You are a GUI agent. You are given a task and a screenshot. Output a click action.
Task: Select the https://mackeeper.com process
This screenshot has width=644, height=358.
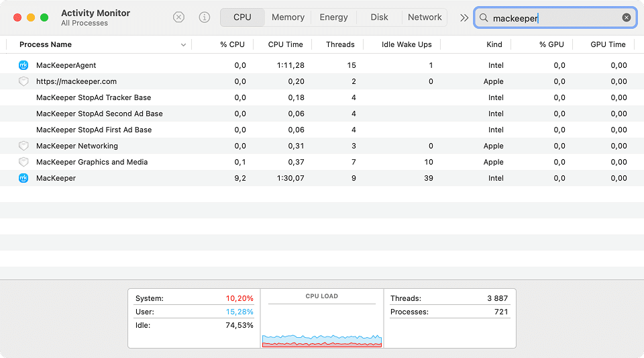pyautogui.click(x=322, y=81)
